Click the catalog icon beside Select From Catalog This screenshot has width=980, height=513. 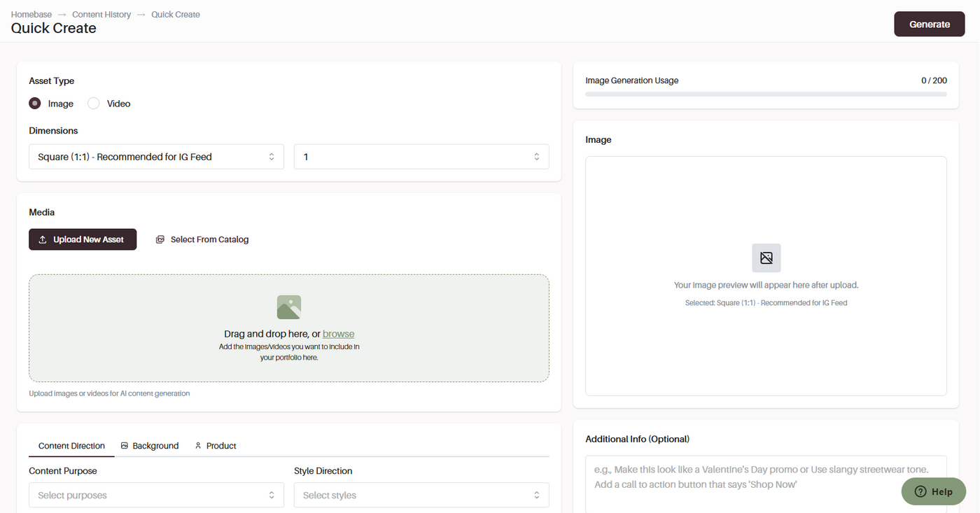coord(160,239)
